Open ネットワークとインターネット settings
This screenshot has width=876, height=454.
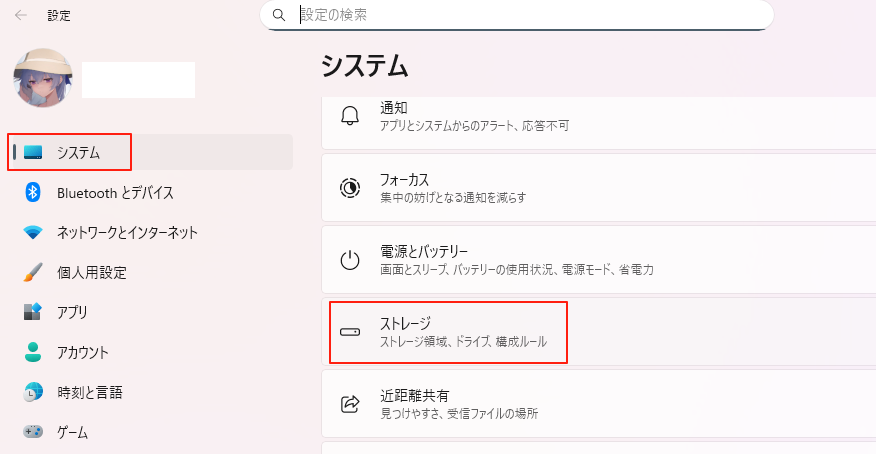pos(127,233)
